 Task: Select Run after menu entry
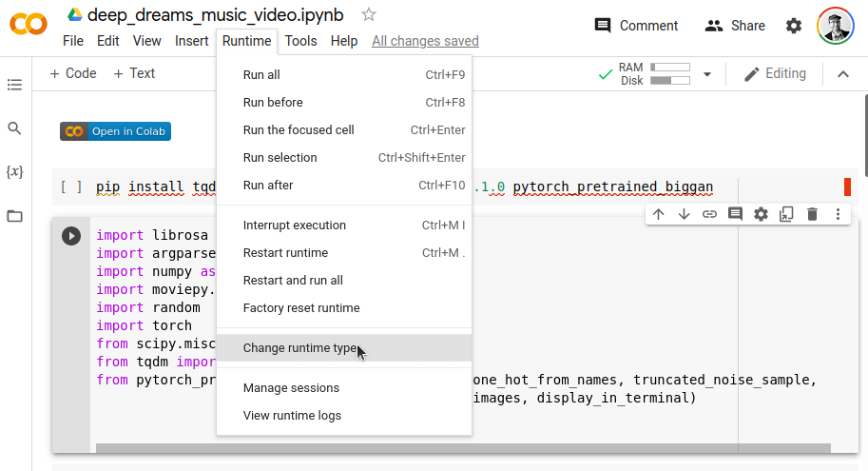click(344, 186)
